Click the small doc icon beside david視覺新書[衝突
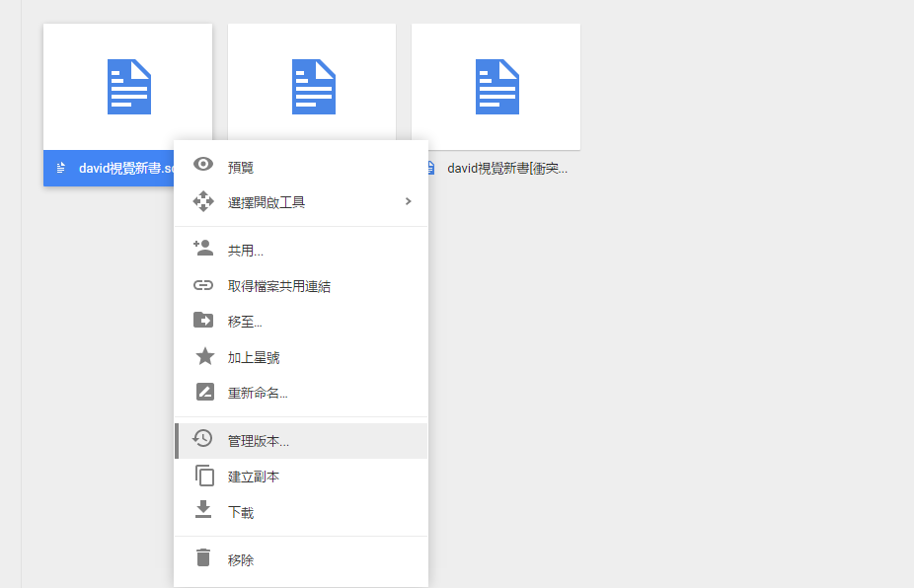Screen dimensions: 914x588 pyautogui.click(x=430, y=169)
